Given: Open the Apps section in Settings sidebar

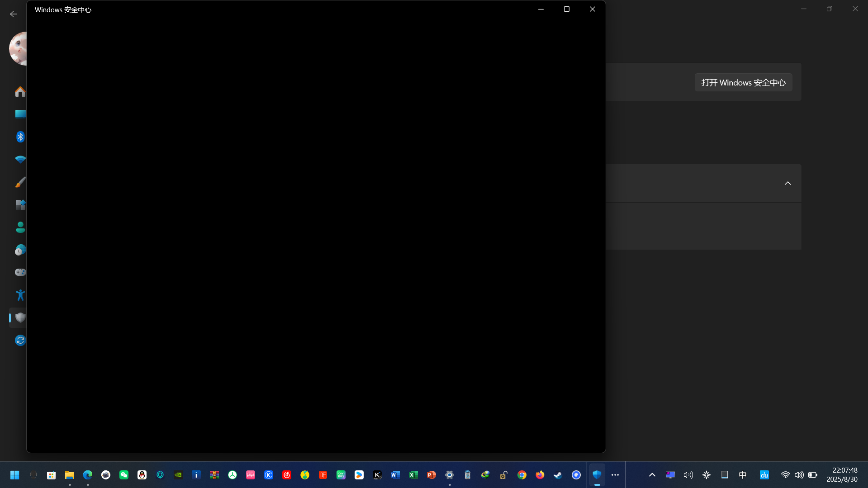Looking at the screenshot, I should pos(20,205).
